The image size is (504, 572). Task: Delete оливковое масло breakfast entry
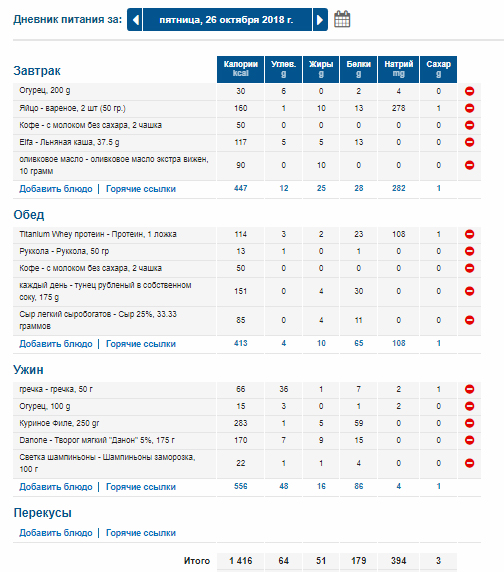(469, 165)
